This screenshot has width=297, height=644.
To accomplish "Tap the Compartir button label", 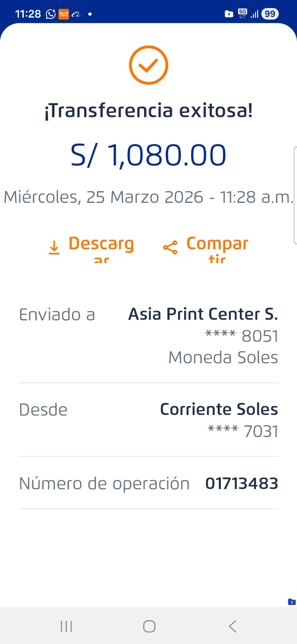I will [217, 244].
